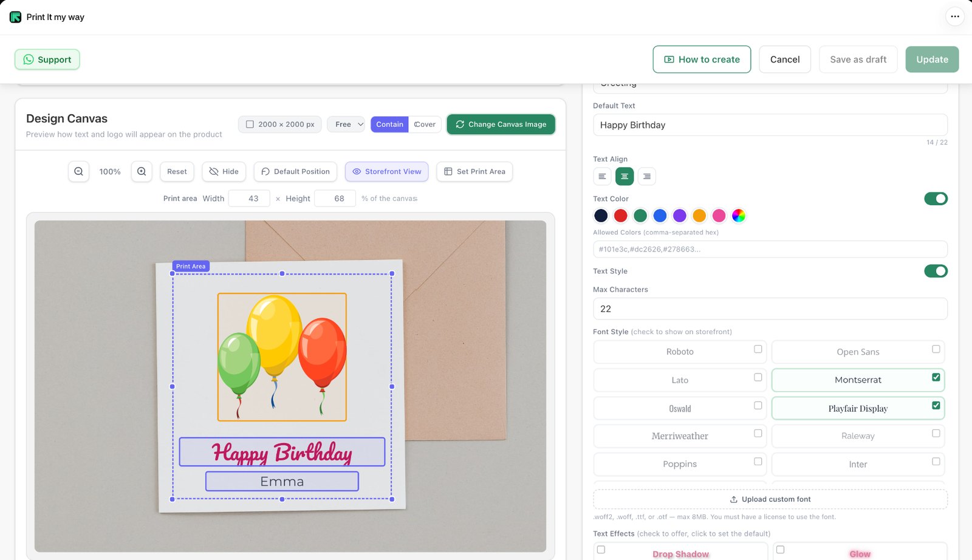
Task: Select the Emma text box on canvas
Action: pyautogui.click(x=282, y=482)
